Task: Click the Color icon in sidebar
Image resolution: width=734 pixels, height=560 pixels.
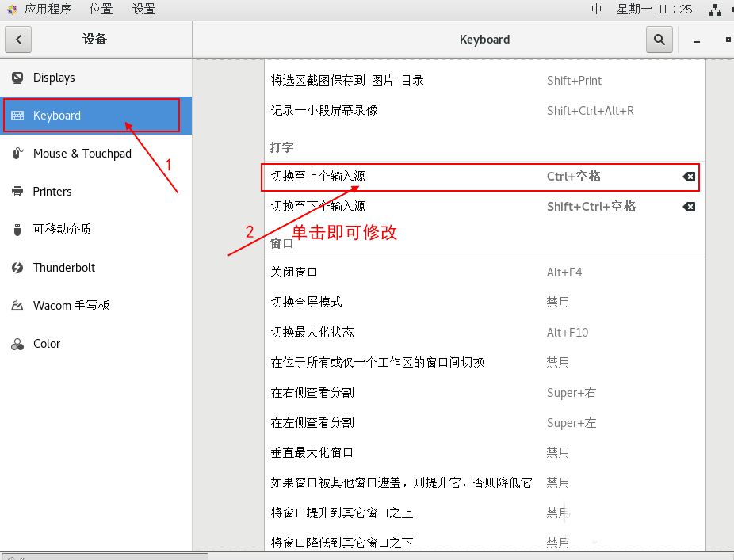Action: [x=17, y=344]
